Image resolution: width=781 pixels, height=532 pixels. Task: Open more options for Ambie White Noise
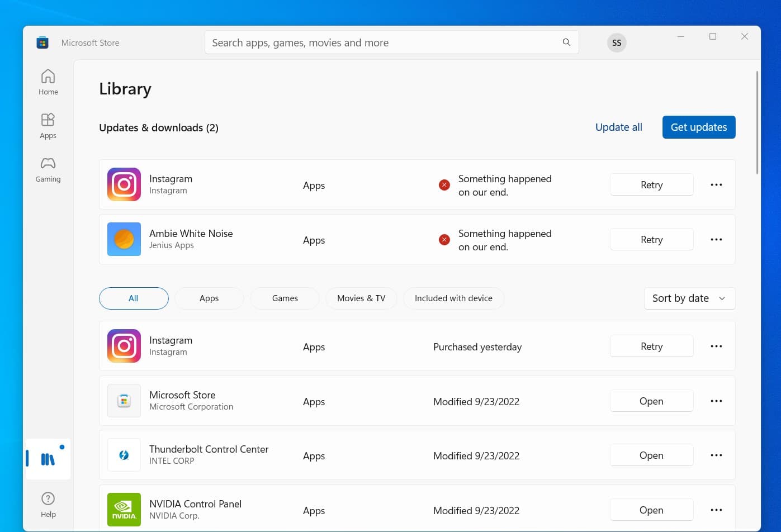tap(716, 239)
